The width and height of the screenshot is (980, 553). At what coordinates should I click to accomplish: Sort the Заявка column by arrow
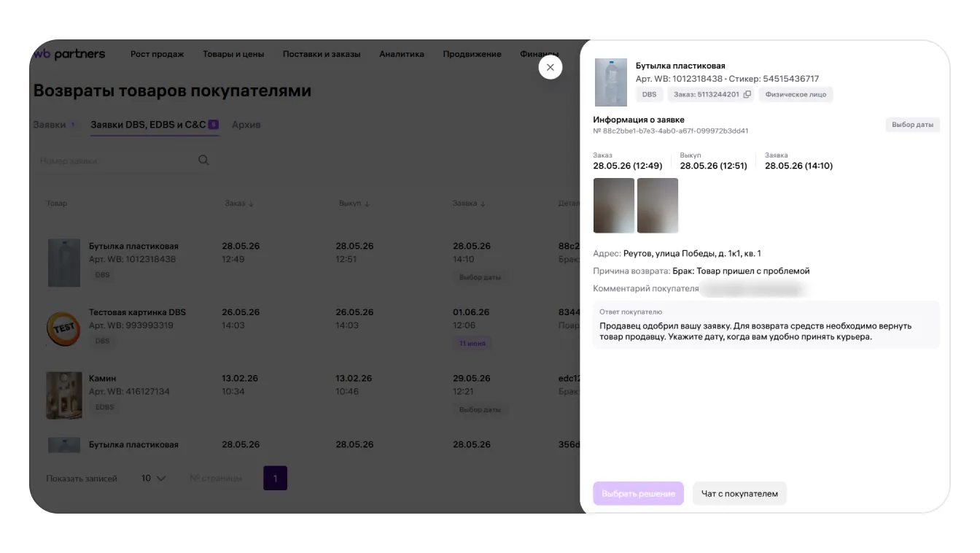tap(483, 204)
